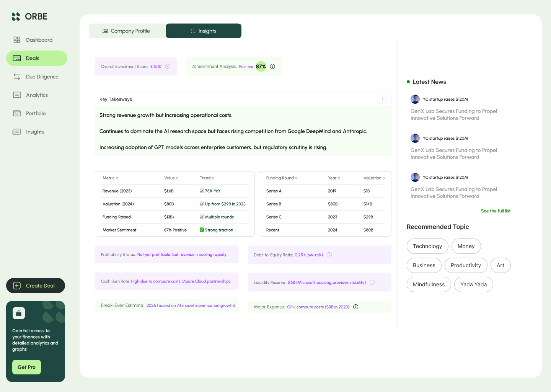The image size is (551, 392).
Task: Click the Recent funding row label
Action: pyautogui.click(x=273, y=230)
